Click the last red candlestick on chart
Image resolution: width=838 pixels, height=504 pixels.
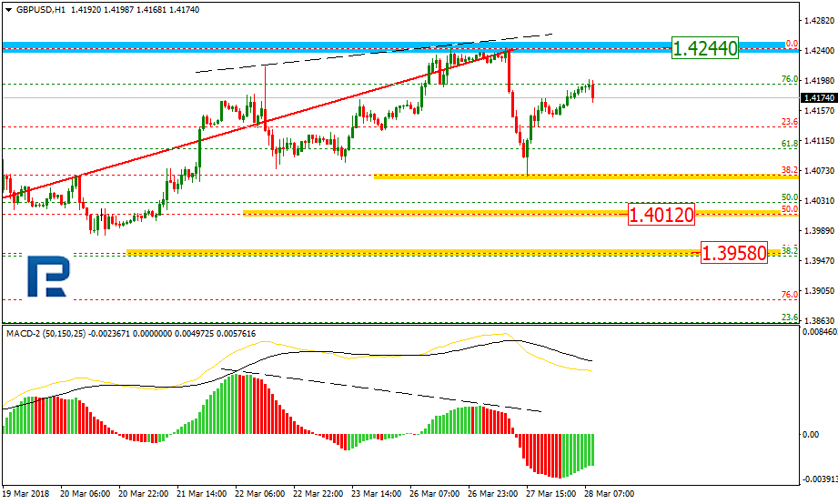pos(594,90)
